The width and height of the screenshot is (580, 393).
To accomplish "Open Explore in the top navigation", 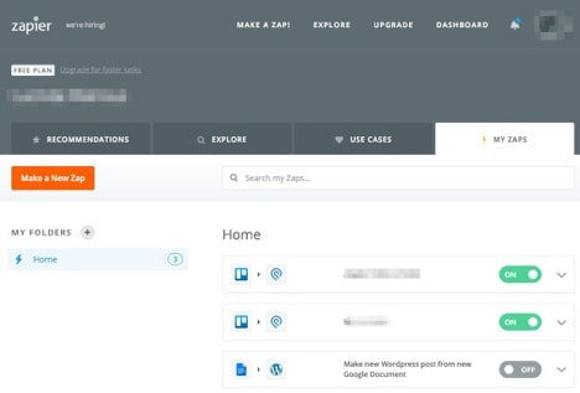I will 331,25.
